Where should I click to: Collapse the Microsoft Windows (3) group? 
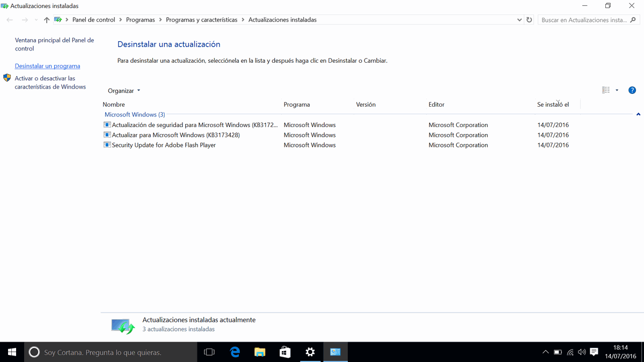coord(638,114)
